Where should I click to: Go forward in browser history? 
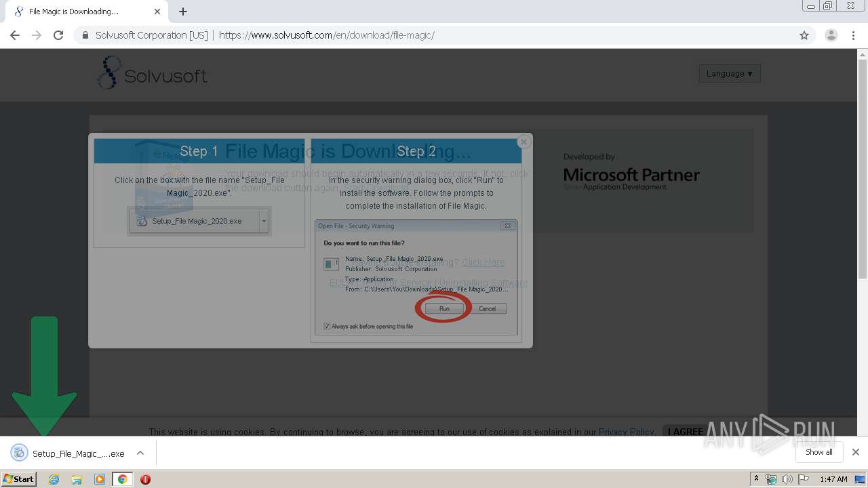click(x=37, y=35)
